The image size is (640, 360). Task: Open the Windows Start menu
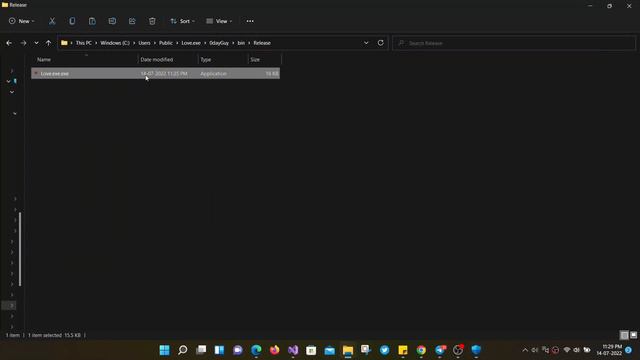click(x=164, y=350)
